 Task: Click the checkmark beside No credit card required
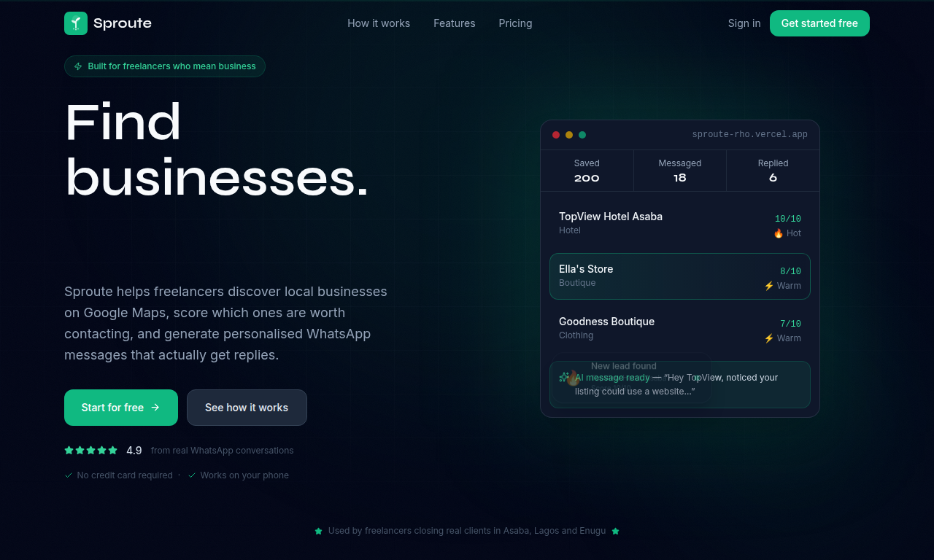(x=69, y=475)
